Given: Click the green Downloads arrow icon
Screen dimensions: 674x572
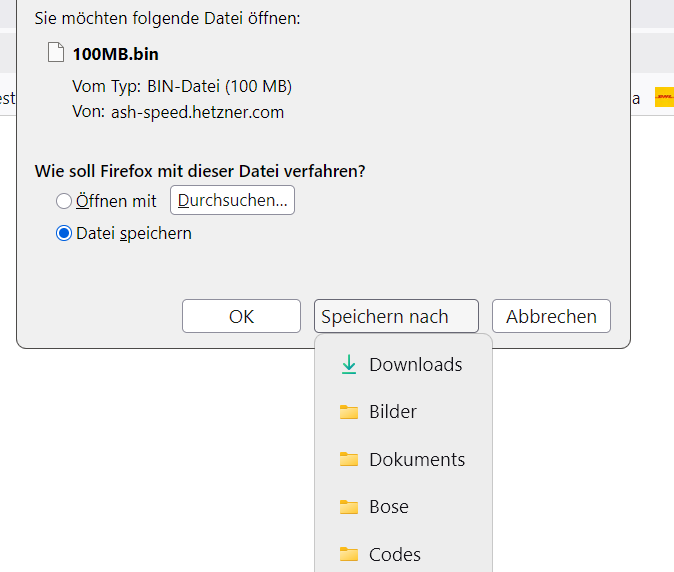Looking at the screenshot, I should coord(348,365).
